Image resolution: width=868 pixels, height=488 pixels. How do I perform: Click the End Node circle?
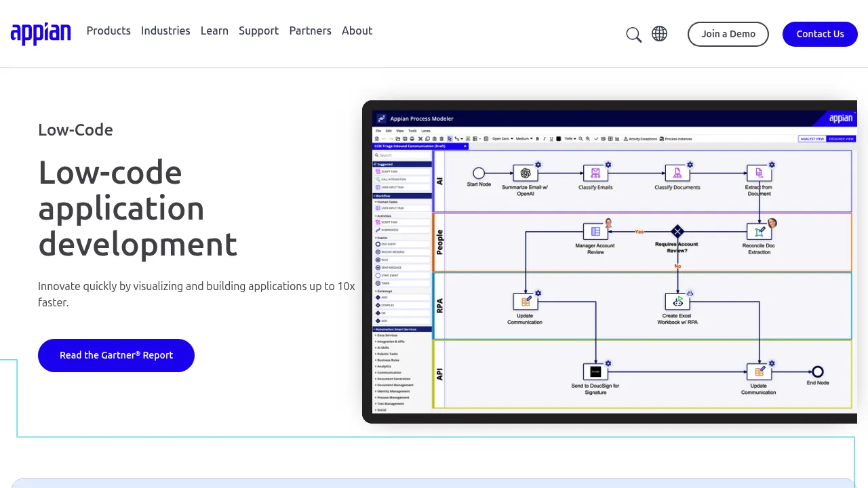pos(818,371)
